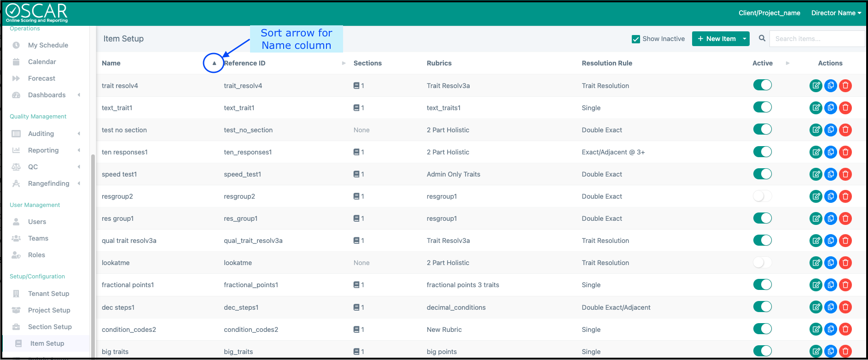Click the New Item button
The width and height of the screenshot is (868, 360).
coord(717,39)
